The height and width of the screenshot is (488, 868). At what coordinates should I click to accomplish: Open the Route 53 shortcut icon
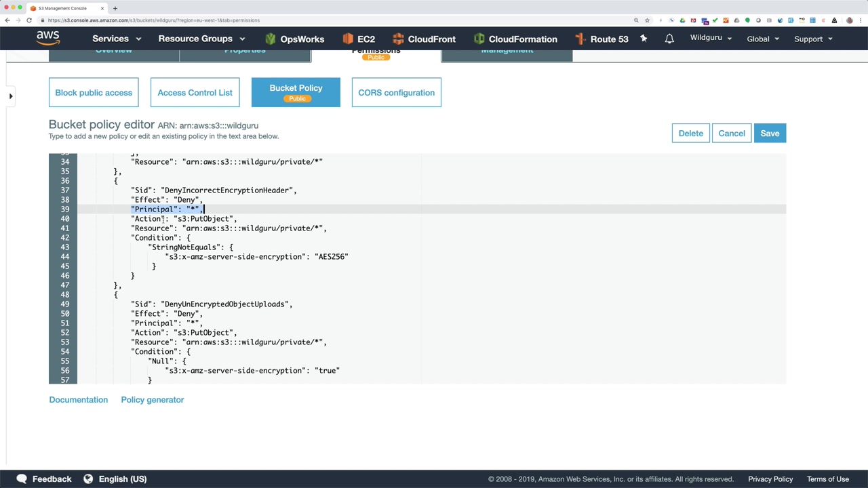580,39
